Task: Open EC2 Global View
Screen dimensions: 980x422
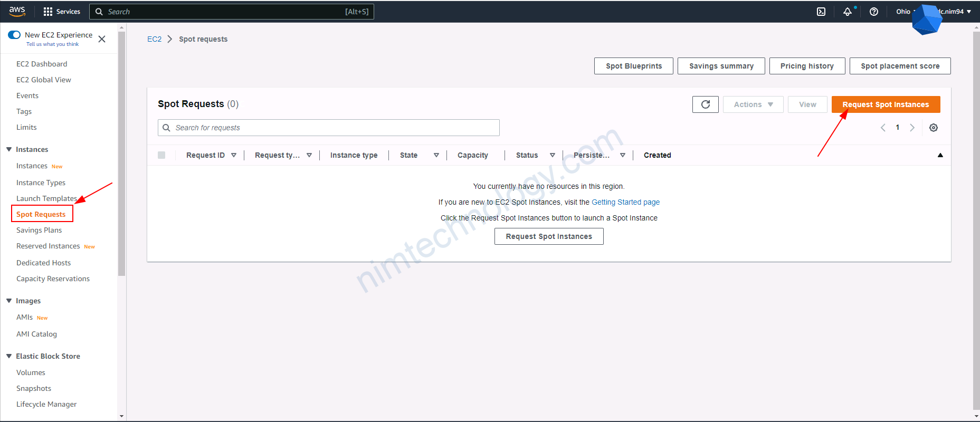Action: (x=44, y=80)
